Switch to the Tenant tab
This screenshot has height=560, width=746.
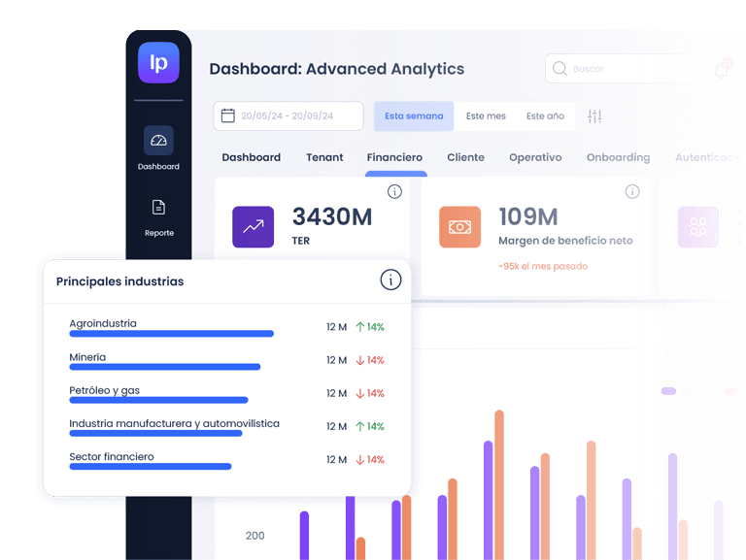(x=324, y=157)
